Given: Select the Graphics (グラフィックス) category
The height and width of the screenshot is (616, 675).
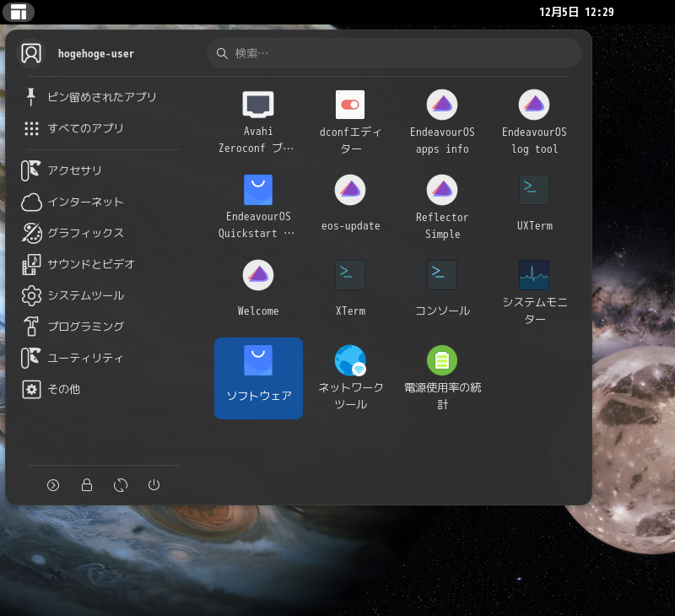Looking at the screenshot, I should coord(84,233).
